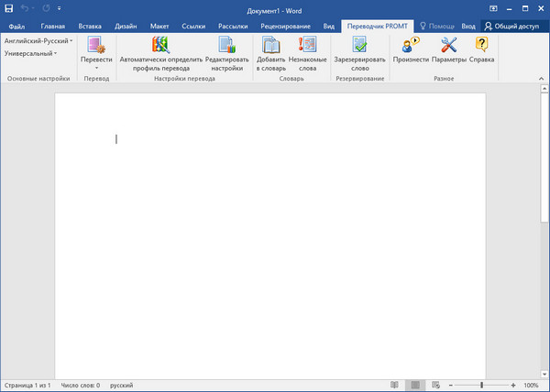Click the Произнести speech icon
Image resolution: width=550 pixels, height=392 pixels.
point(410,44)
